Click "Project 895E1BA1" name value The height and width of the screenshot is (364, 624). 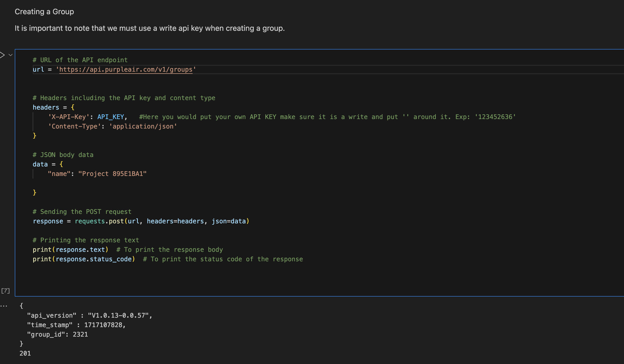click(112, 174)
